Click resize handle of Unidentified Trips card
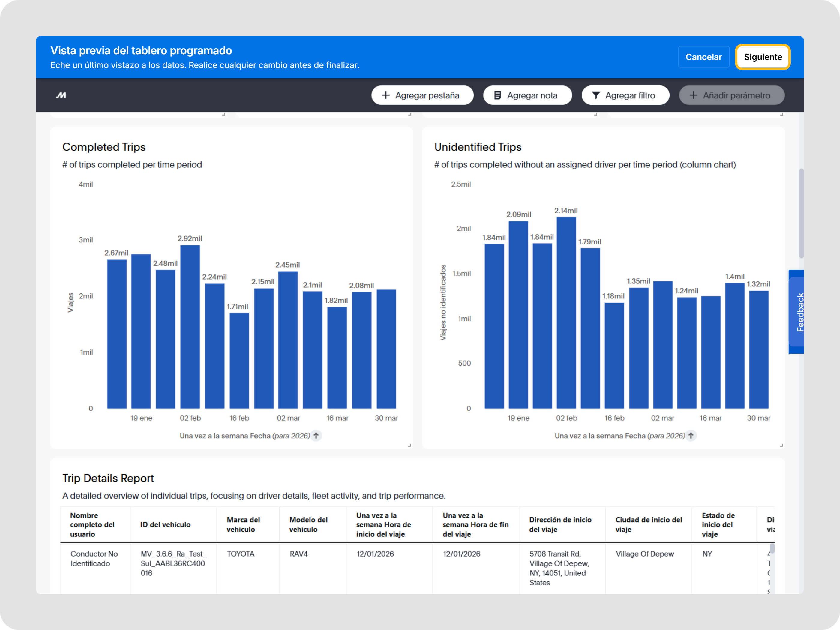This screenshot has width=840, height=630. [x=781, y=445]
